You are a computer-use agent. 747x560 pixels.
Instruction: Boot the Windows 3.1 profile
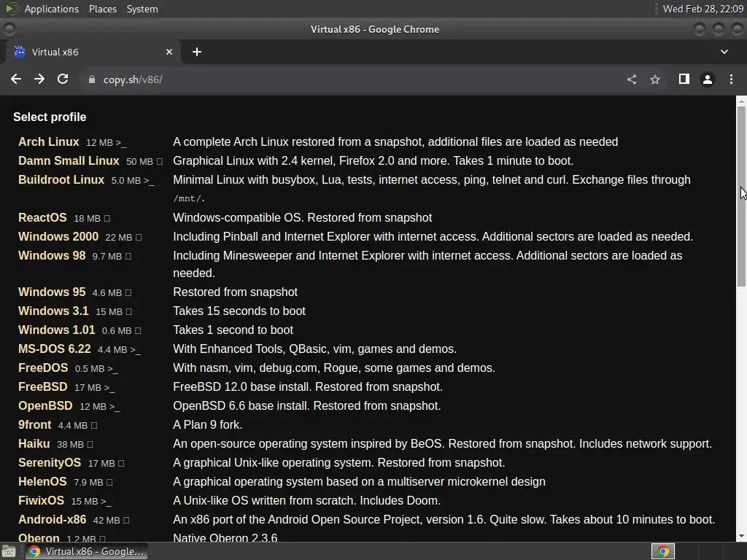53,311
